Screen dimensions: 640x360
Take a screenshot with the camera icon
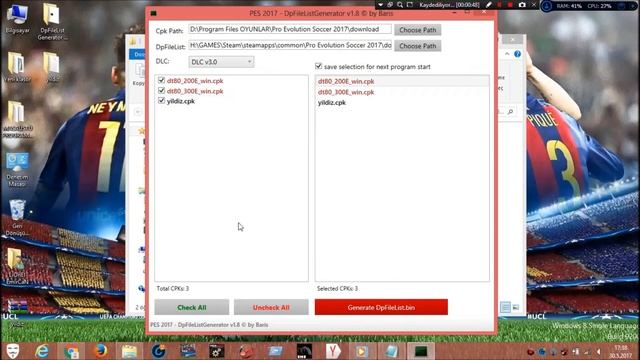(x=522, y=5)
